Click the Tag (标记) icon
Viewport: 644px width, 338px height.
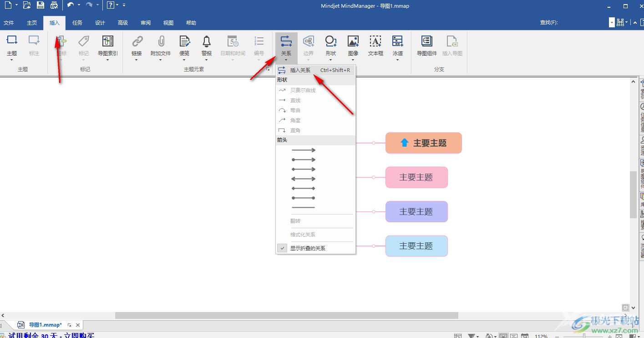point(84,41)
